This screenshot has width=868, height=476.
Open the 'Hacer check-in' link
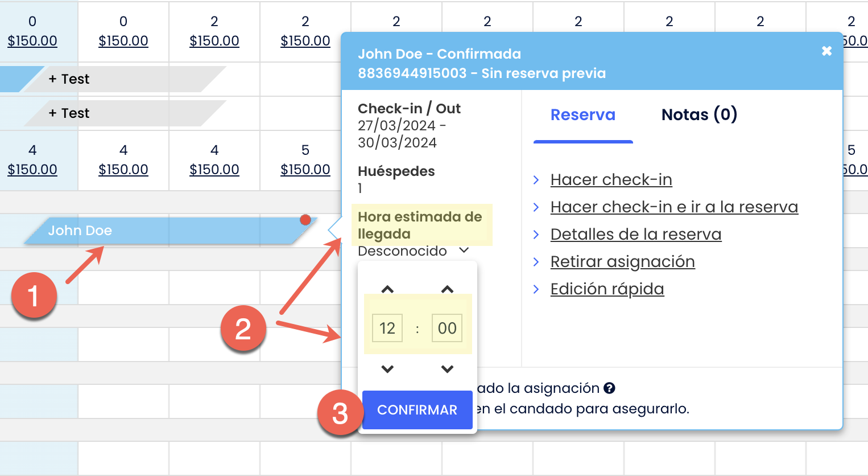611,180
